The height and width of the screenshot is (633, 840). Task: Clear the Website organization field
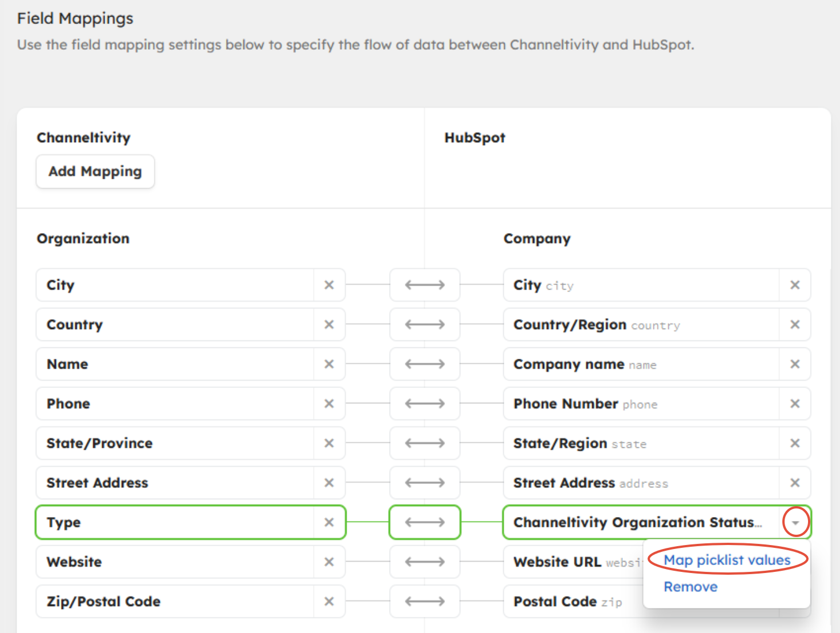(329, 562)
